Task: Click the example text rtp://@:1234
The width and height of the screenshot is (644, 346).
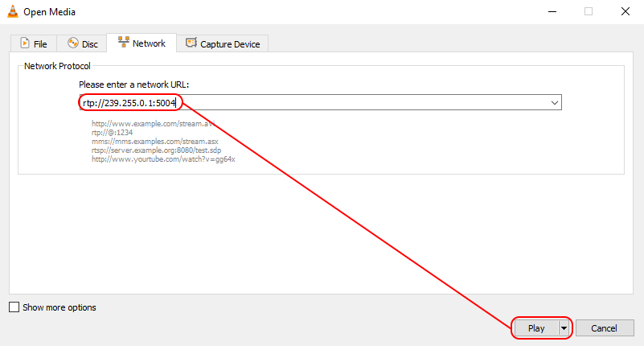Action: click(x=112, y=132)
